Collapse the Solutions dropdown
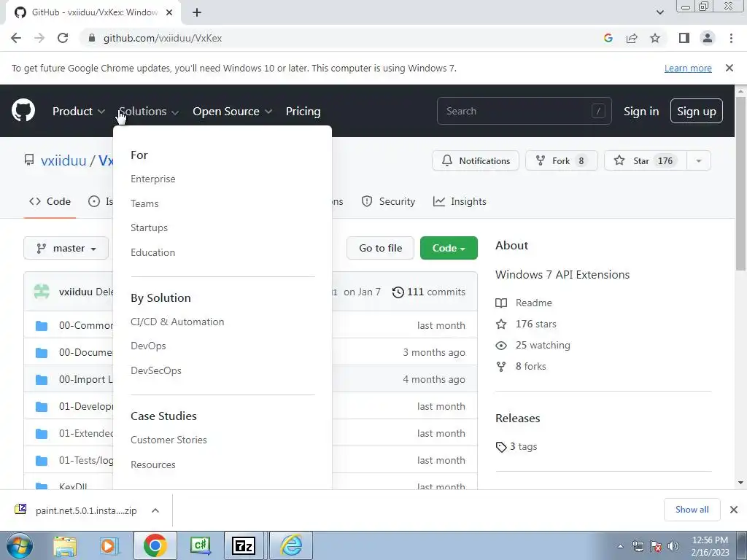Screen dimensions: 747x560 coord(149,111)
